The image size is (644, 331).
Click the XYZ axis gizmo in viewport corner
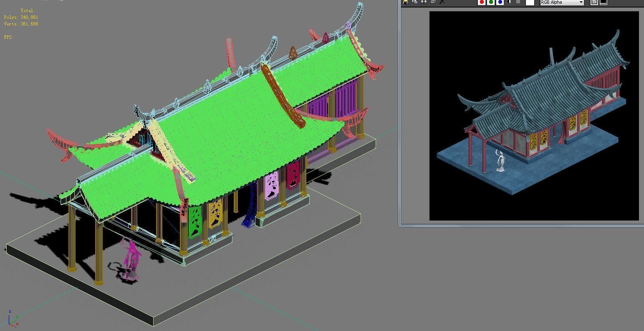(x=13, y=319)
